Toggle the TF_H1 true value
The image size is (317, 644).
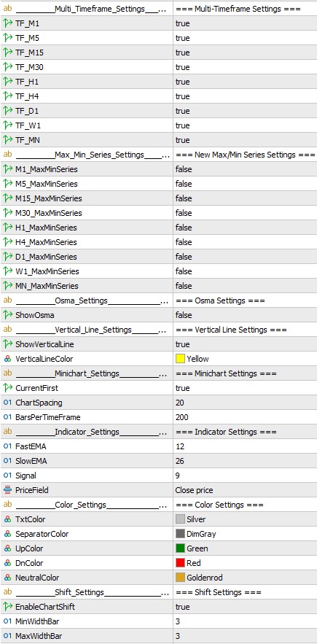[x=245, y=82]
